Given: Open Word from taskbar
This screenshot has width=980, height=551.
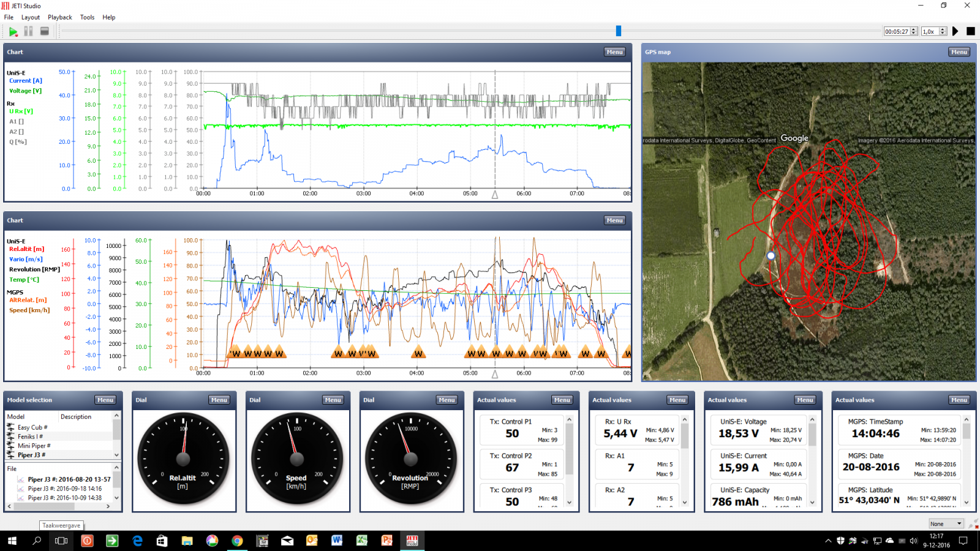Looking at the screenshot, I should [337, 541].
